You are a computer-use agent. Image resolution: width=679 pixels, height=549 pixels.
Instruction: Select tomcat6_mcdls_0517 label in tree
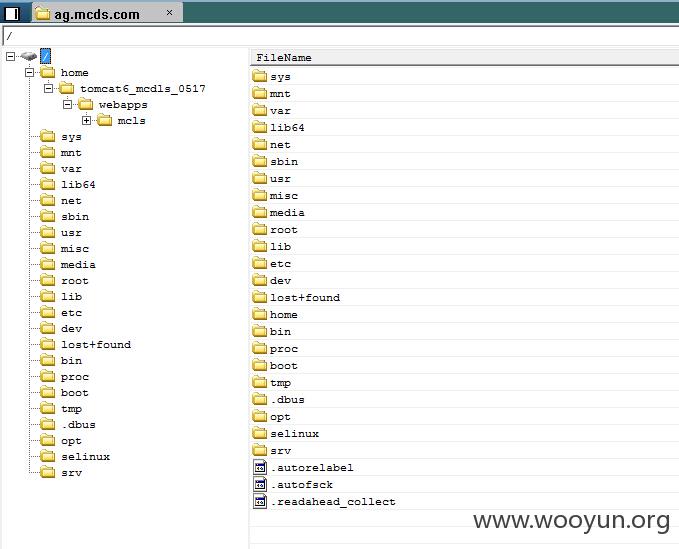click(143, 89)
